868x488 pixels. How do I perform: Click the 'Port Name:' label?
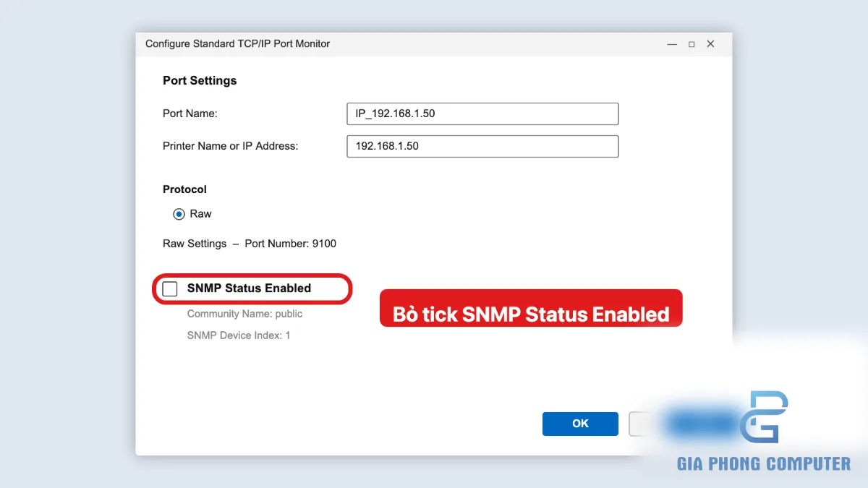pos(190,114)
